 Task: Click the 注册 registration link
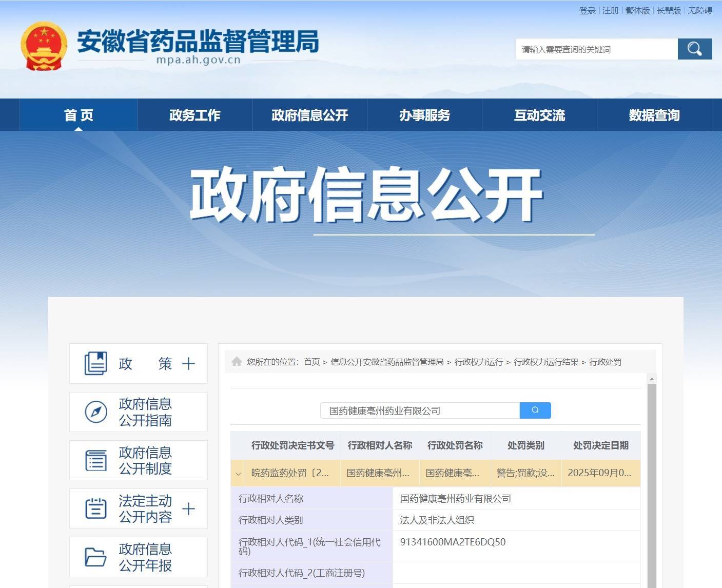(x=610, y=10)
